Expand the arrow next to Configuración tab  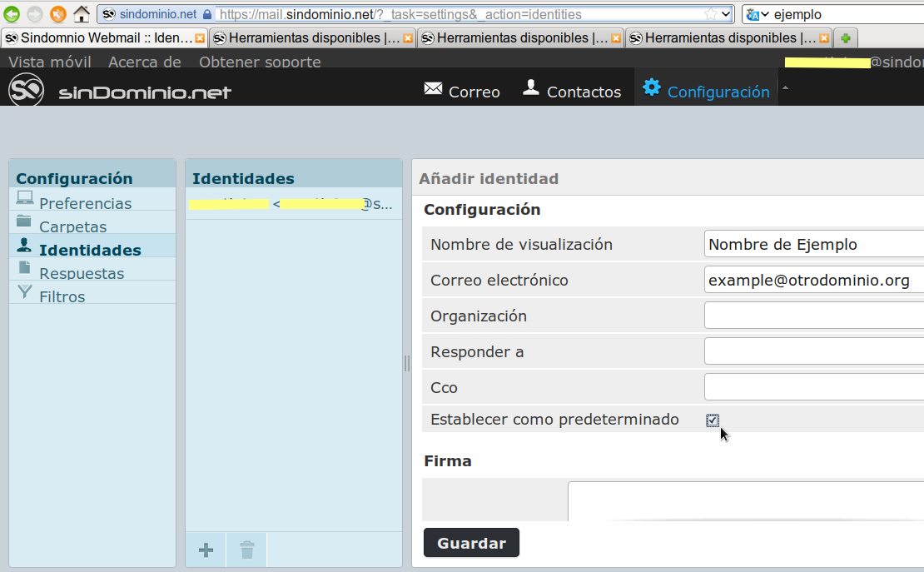785,87
